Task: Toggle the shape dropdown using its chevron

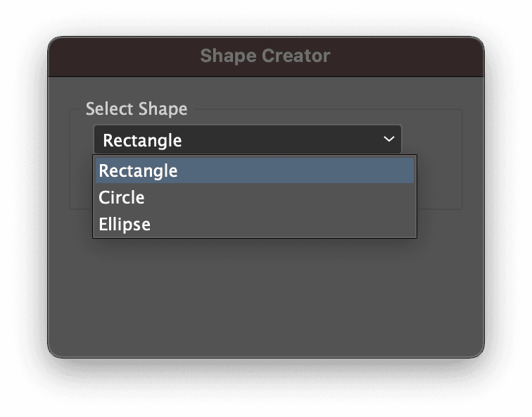Action: tap(389, 139)
